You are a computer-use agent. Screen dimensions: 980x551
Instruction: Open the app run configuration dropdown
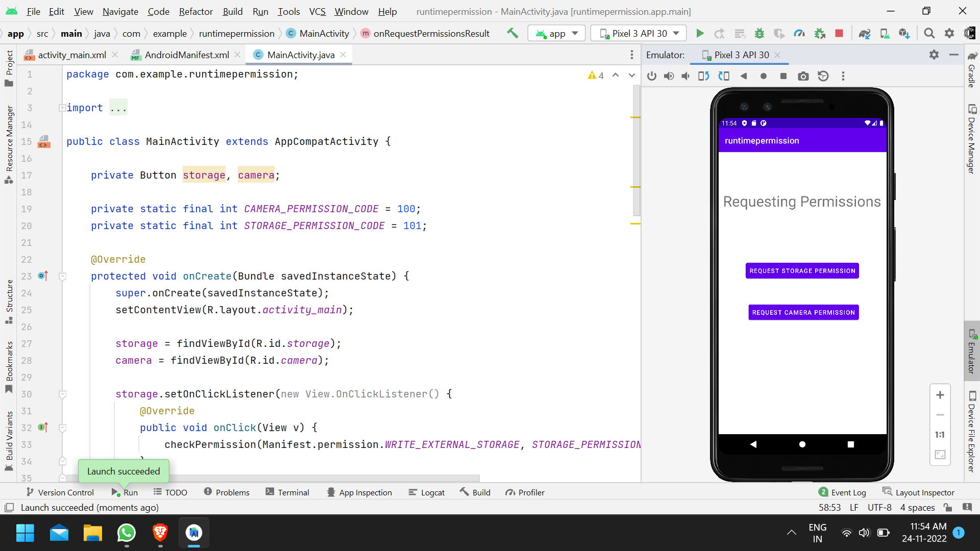click(556, 34)
